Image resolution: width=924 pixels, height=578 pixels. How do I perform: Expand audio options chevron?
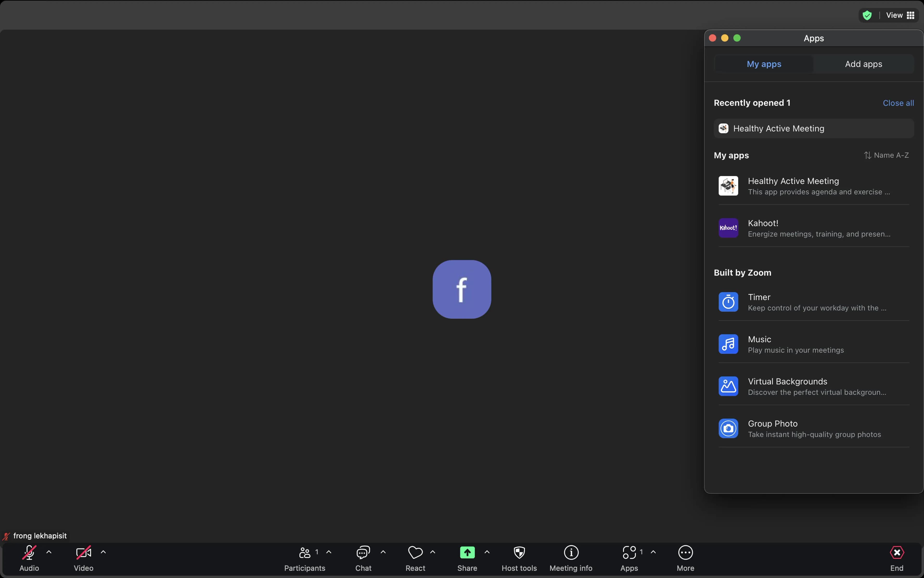[x=49, y=552]
